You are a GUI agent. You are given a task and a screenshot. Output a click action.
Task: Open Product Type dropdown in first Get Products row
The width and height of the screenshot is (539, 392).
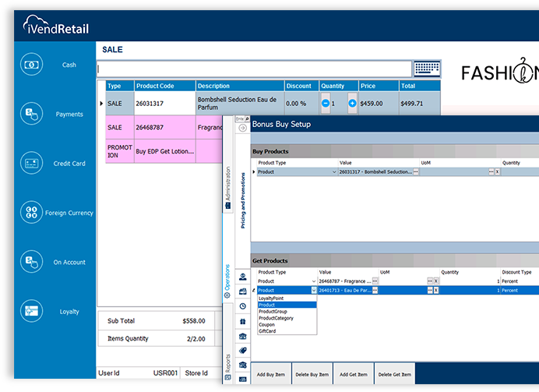(x=314, y=281)
